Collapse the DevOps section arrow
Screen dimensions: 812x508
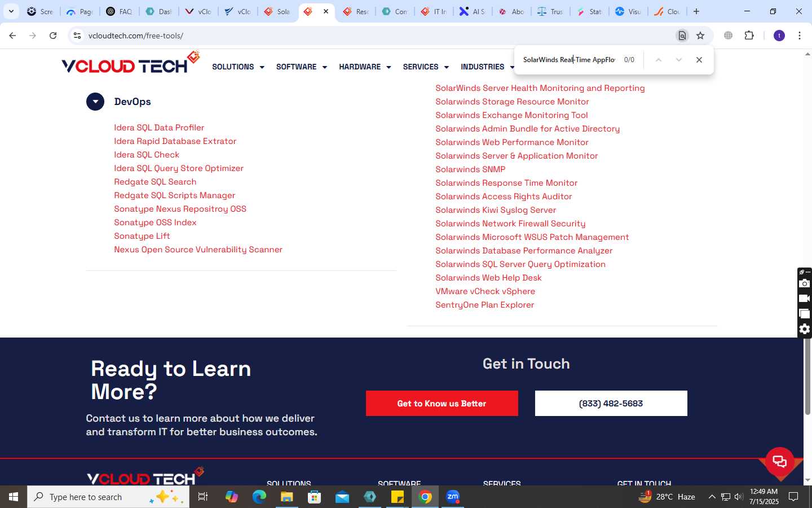(x=95, y=102)
